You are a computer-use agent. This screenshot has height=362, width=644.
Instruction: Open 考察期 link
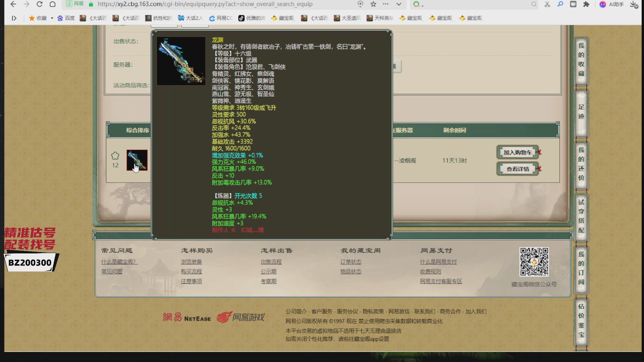tap(268, 281)
